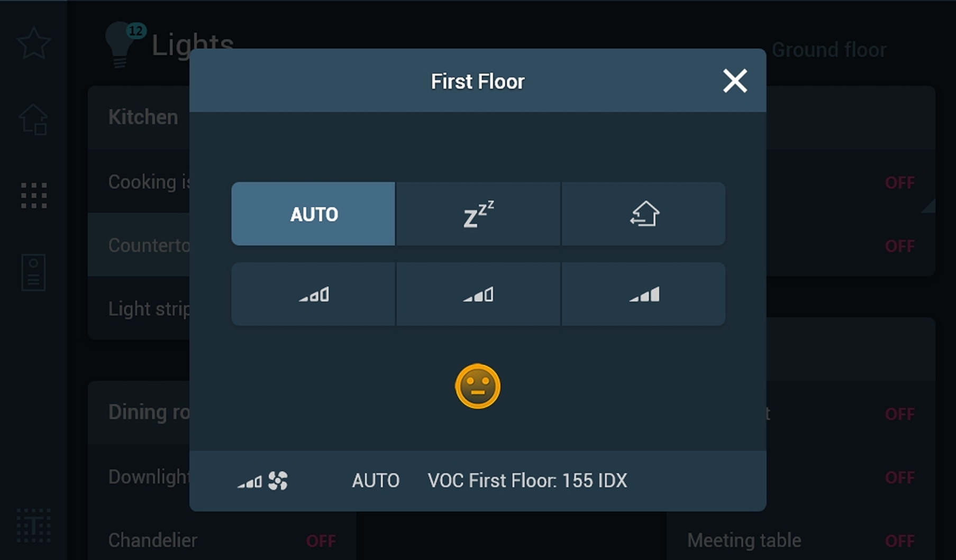956x560 pixels.
Task: Click the AUTO status label in footer
Action: pyautogui.click(x=376, y=481)
